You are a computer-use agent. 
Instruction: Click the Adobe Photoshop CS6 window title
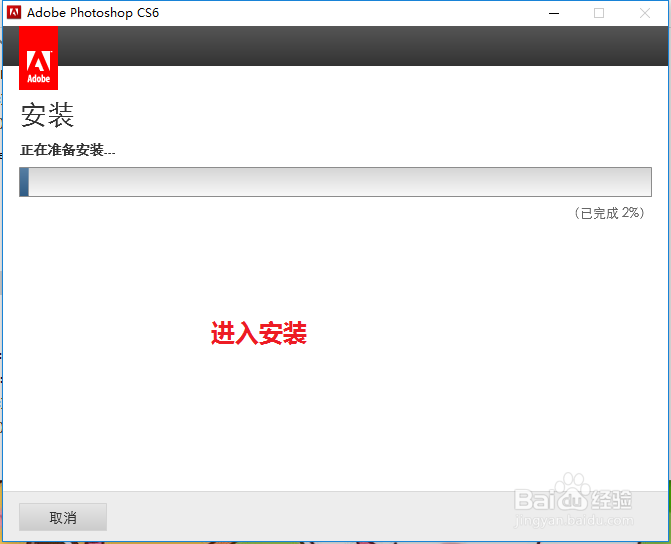(x=93, y=13)
